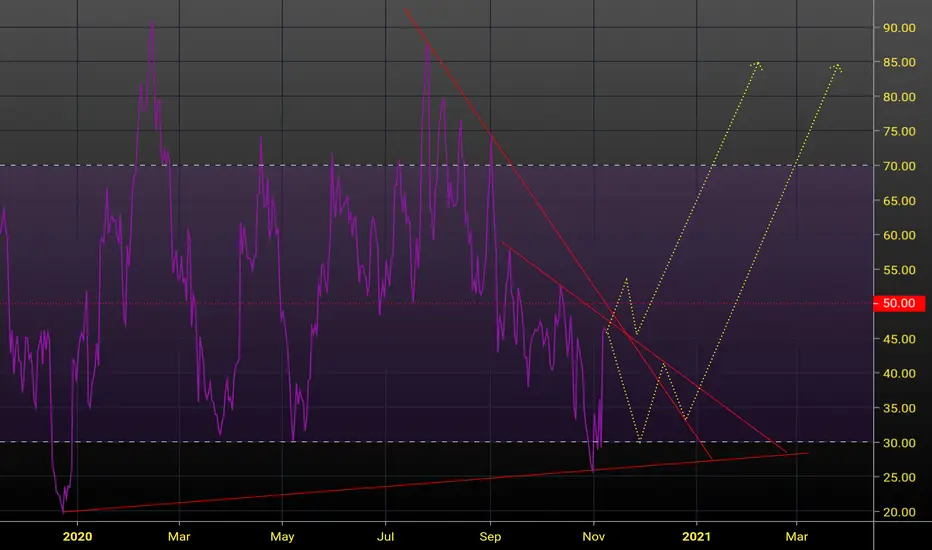Select the 40.00 axis value
This screenshot has width=932, height=550.
click(x=899, y=373)
